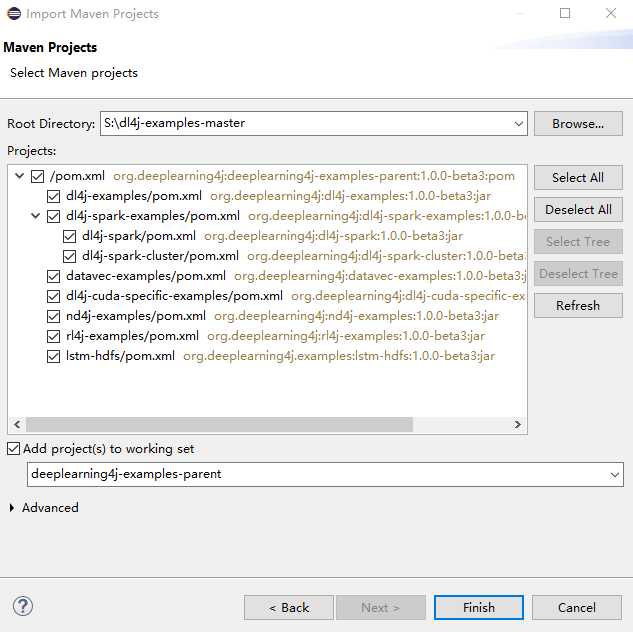Close the Import Maven Projects dialog

(x=611, y=13)
